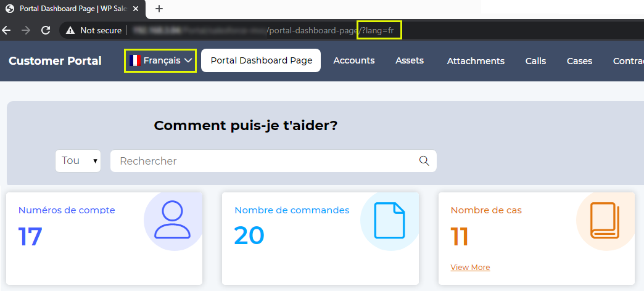Screen dimensions: 644x291
Task: Open the Assets menu item
Action: tap(410, 60)
